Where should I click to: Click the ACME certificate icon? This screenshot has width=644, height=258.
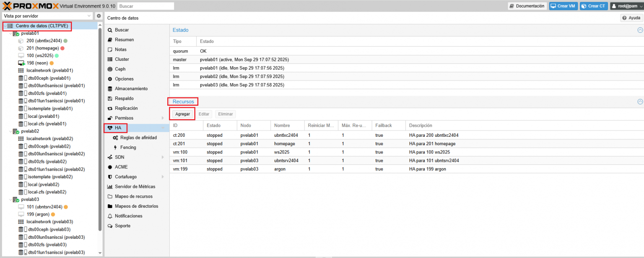coord(110,167)
